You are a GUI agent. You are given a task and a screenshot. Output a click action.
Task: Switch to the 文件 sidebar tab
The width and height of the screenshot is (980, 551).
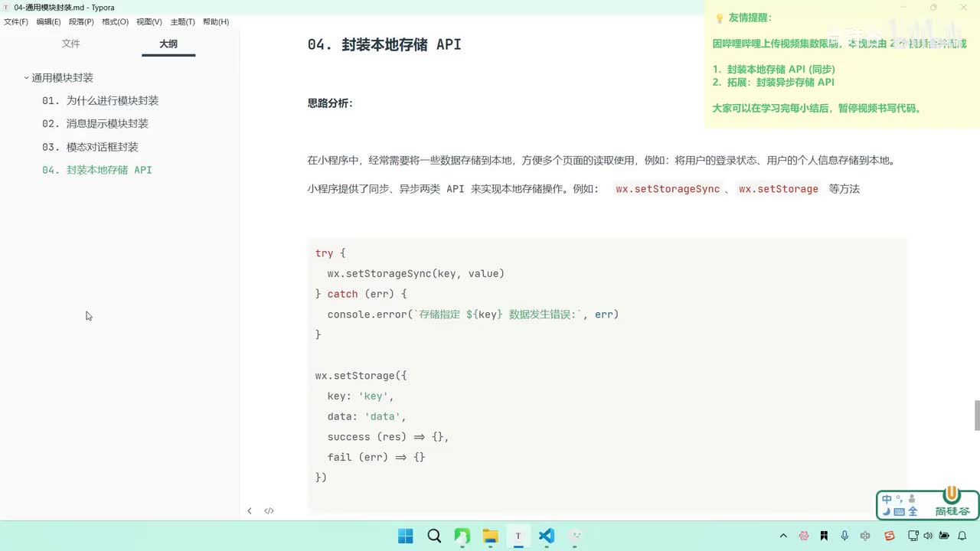click(71, 44)
